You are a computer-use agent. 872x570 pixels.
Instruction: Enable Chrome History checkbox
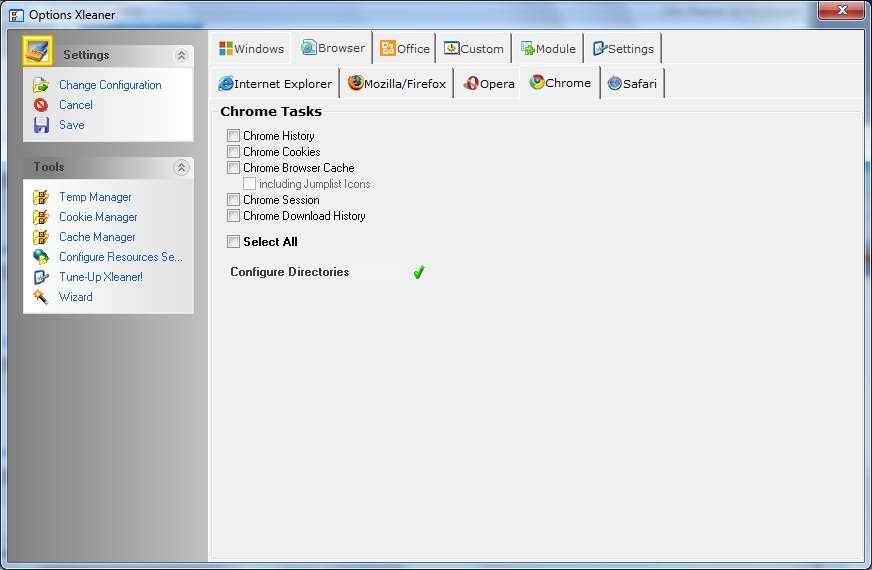[234, 136]
